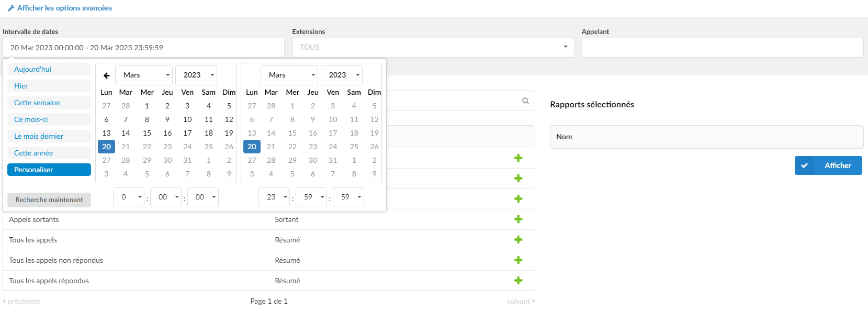This screenshot has height=311, width=868.
Task: Click Appels sortants row name
Action: click(34, 219)
